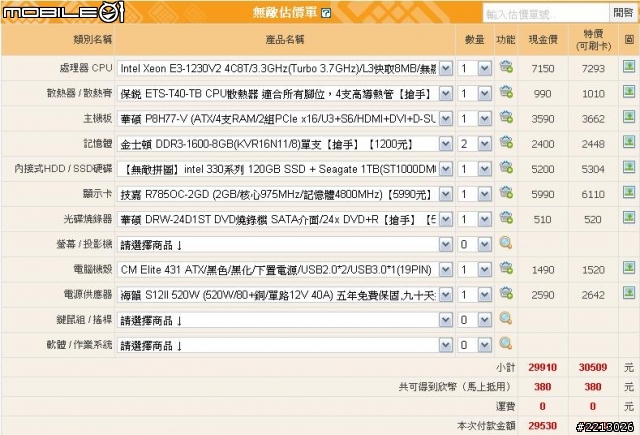Click the CPU cash price 7150

[542, 69]
